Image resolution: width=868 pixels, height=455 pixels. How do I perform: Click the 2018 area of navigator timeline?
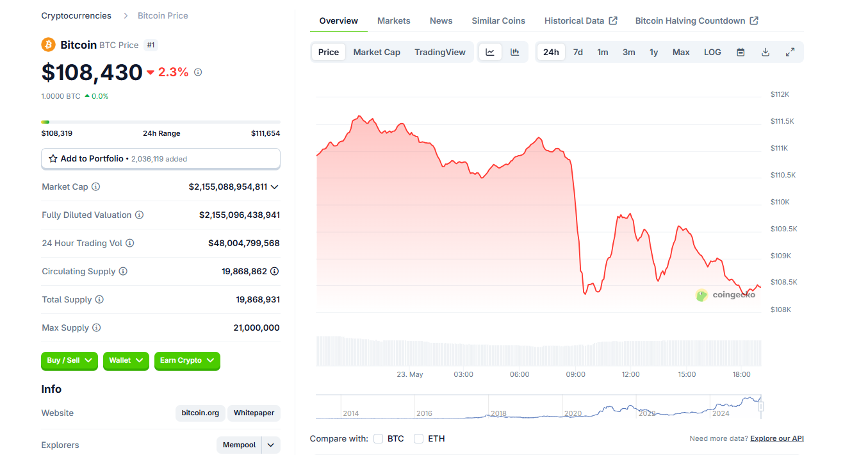point(499,413)
